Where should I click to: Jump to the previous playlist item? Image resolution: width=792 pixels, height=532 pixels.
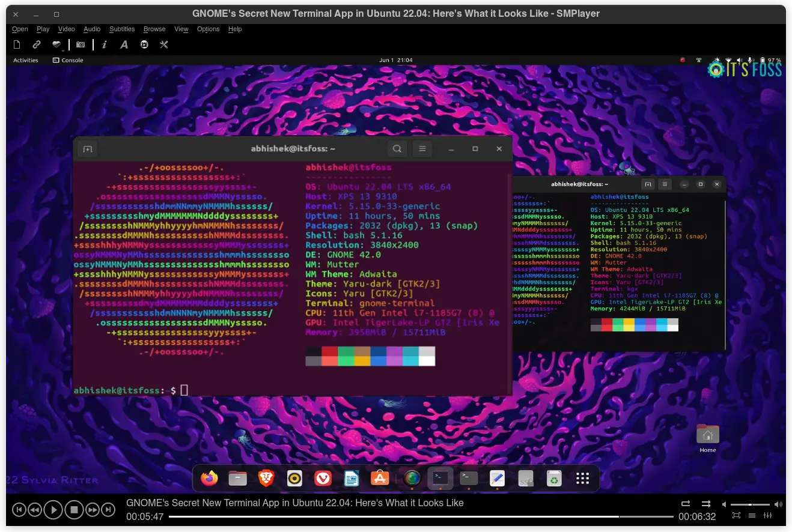pos(19,510)
